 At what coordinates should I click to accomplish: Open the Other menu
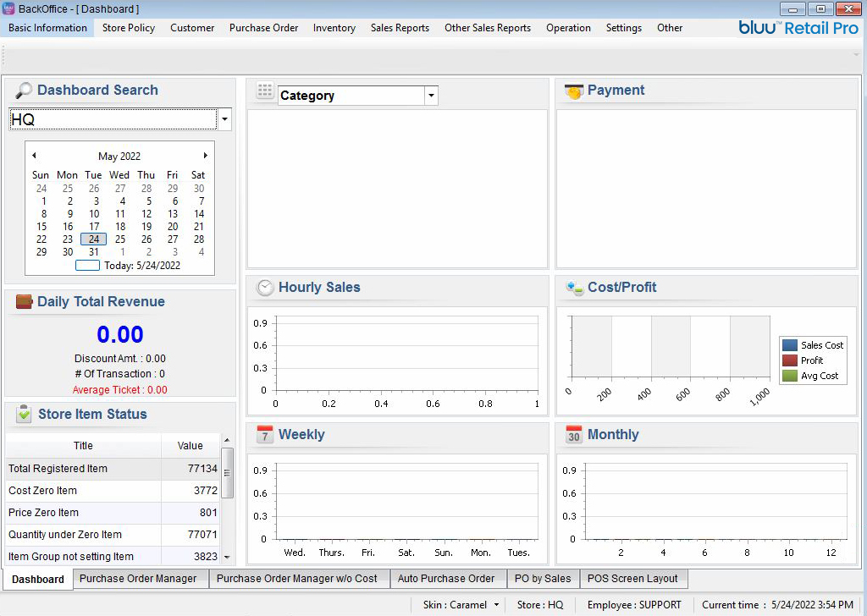(670, 28)
